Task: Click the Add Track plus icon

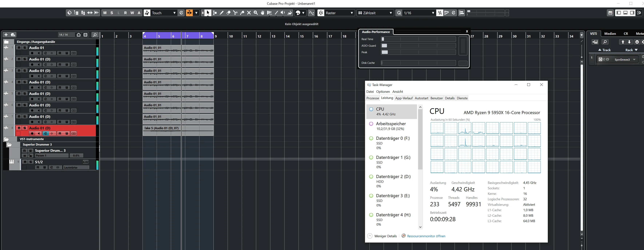Action: [x=6, y=35]
